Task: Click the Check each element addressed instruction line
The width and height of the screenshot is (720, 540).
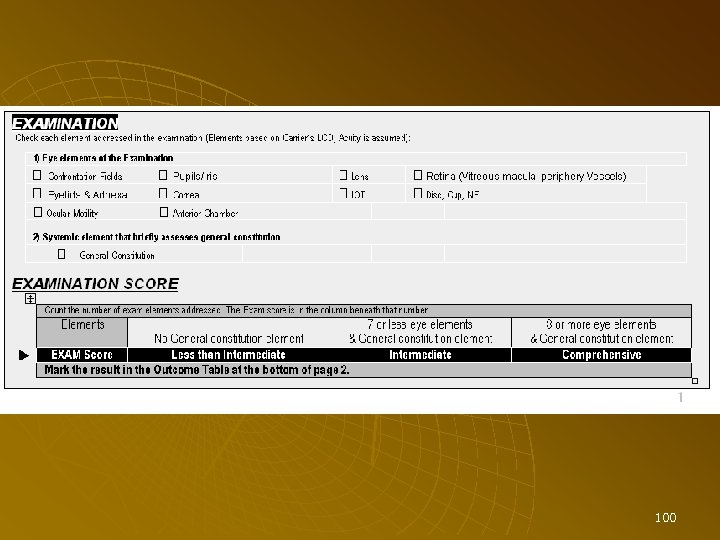Action: pos(213,138)
